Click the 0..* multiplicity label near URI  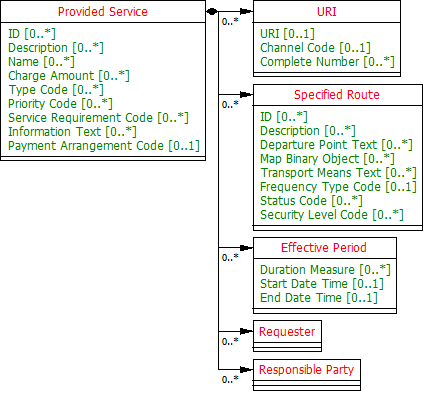230,22
